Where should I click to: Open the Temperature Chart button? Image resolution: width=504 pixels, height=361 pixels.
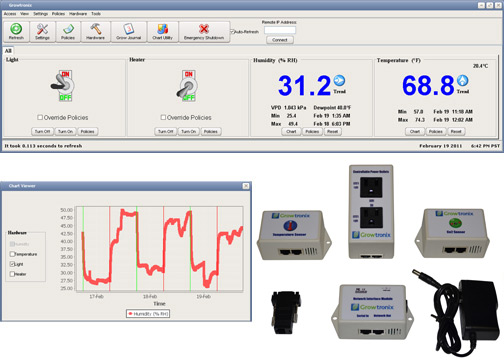pos(415,131)
